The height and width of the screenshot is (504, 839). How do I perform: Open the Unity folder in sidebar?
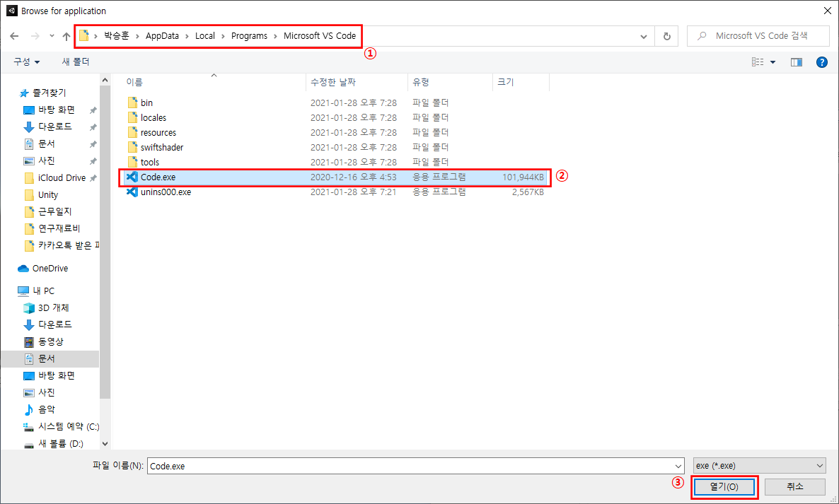tap(47, 195)
